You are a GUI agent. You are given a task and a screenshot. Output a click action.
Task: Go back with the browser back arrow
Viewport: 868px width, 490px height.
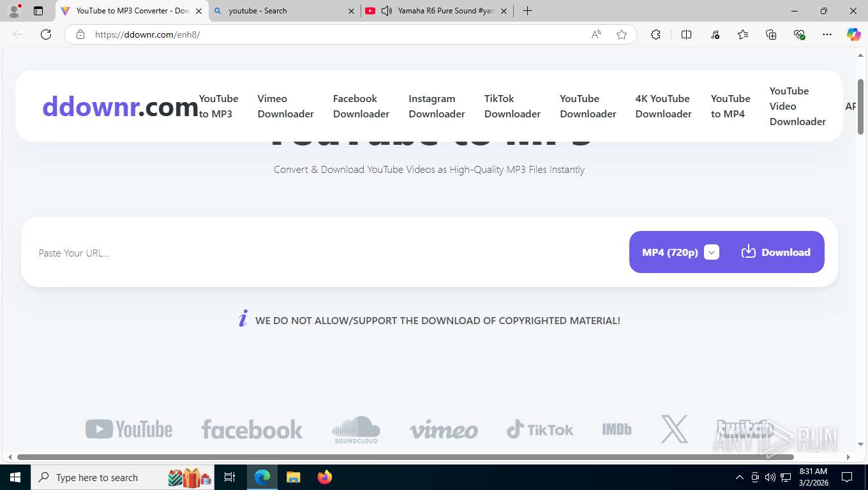click(x=18, y=34)
